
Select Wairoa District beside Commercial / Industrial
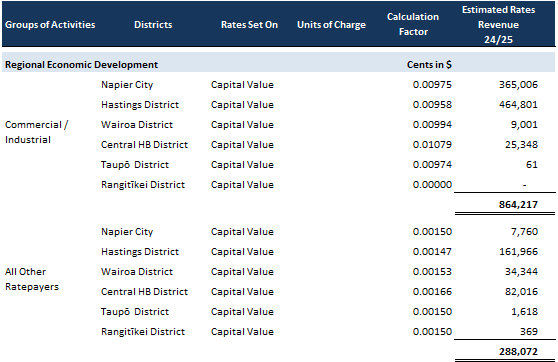coord(137,125)
